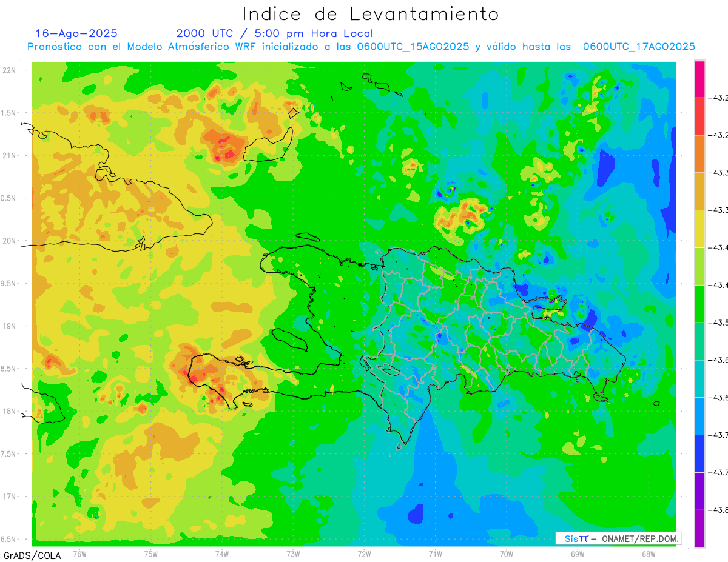Click the "GrADS/COLA" label
Viewport: 728px width, 562px height.
point(32,555)
